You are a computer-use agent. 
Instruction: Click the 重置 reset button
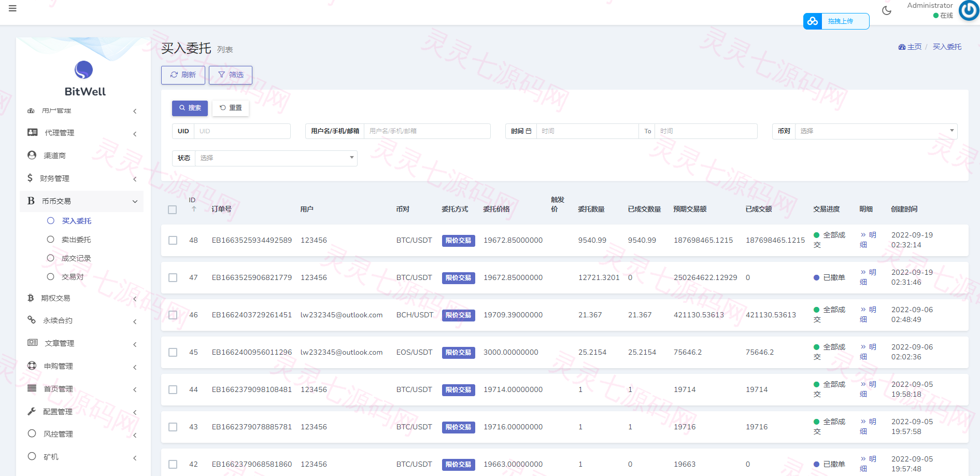pos(231,108)
